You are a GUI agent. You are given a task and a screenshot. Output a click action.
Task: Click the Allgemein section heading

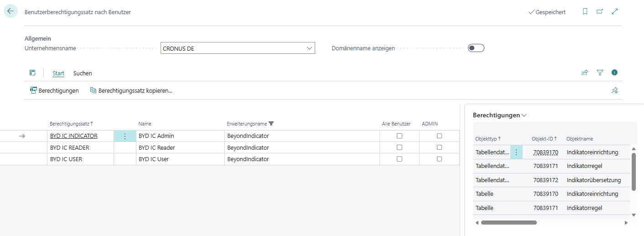38,39
